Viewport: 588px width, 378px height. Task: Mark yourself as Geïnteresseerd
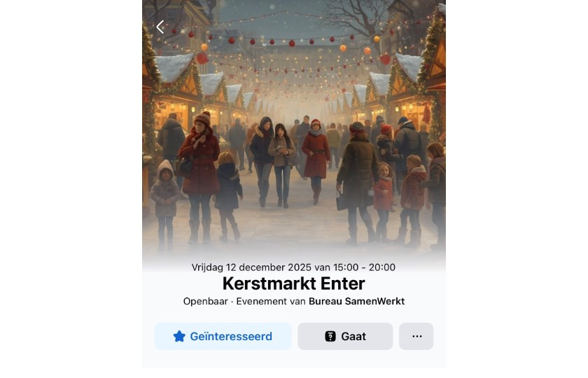(223, 337)
